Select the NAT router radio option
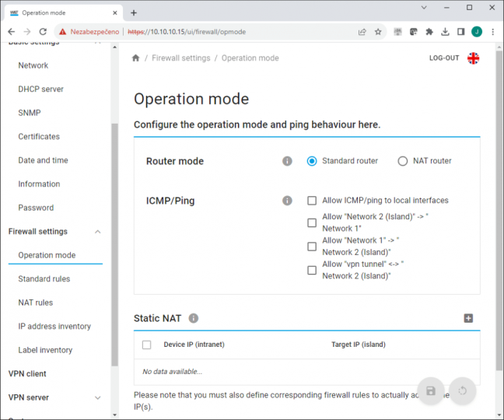 [x=402, y=161]
